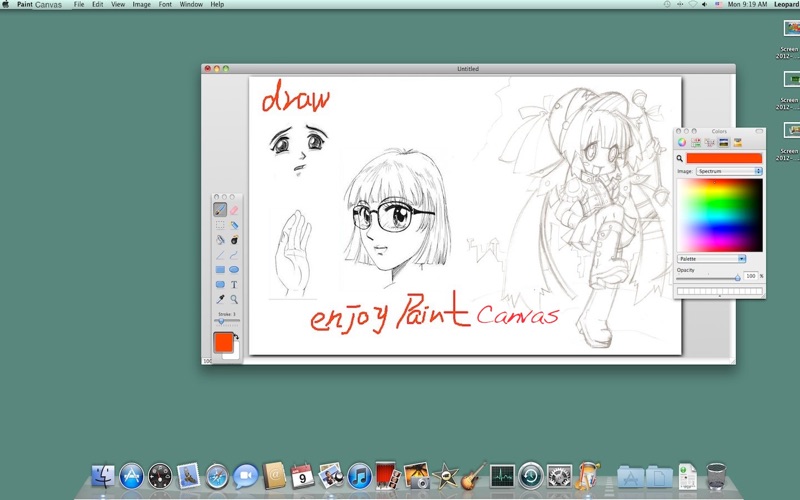Click the Opacity percentage field

pos(751,276)
